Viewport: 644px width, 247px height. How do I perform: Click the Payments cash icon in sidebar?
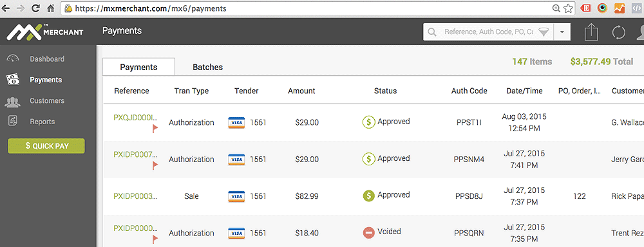point(13,79)
